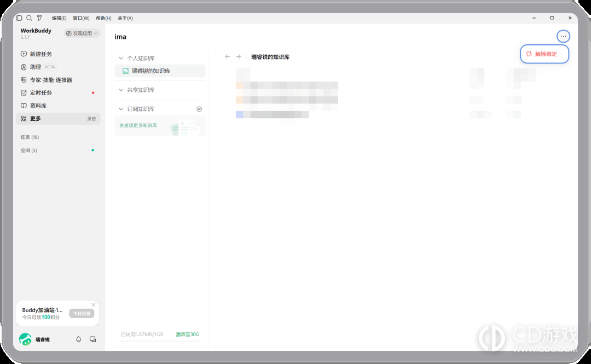This screenshot has width=591, height=364.
Task: Click the compass icon beside 订阅知识库
Action: [199, 109]
